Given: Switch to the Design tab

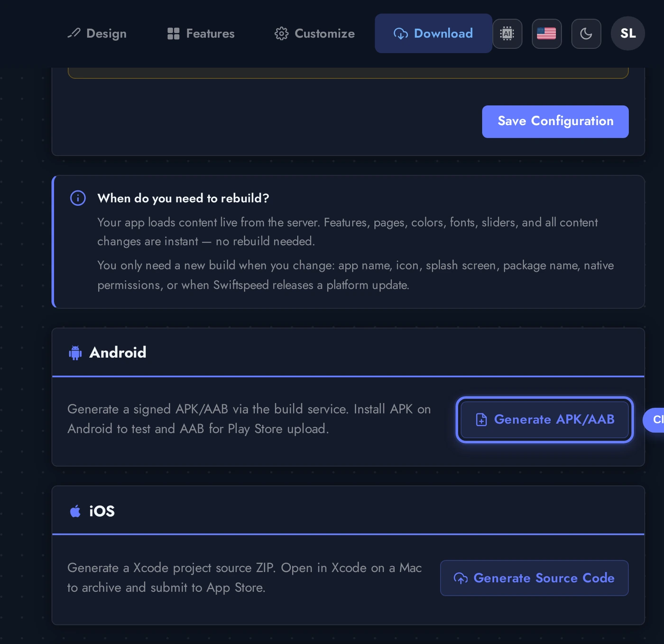Looking at the screenshot, I should click(x=97, y=34).
